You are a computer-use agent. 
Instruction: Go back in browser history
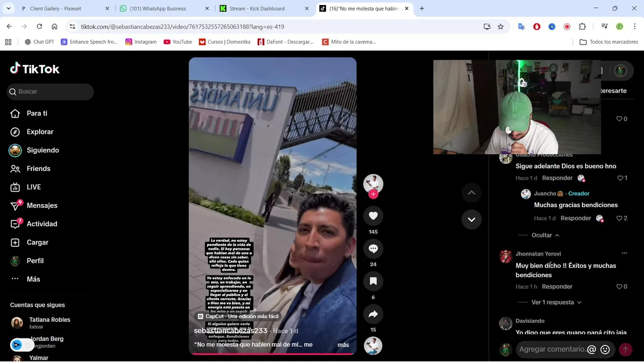pyautogui.click(x=9, y=27)
